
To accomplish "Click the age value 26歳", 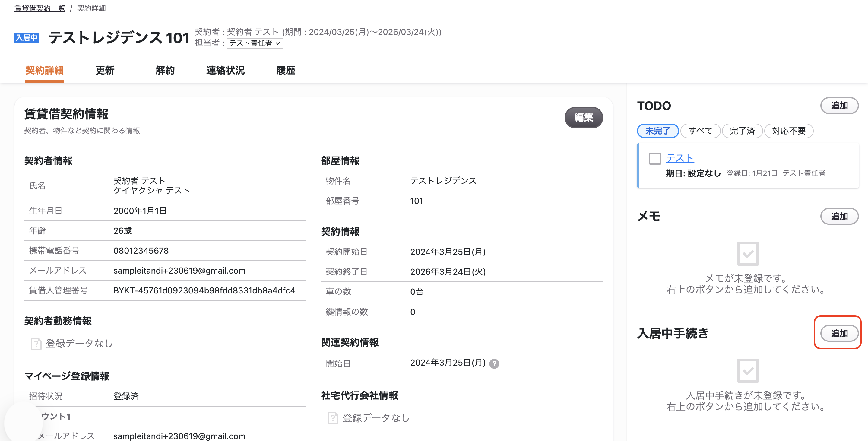I will tap(123, 231).
